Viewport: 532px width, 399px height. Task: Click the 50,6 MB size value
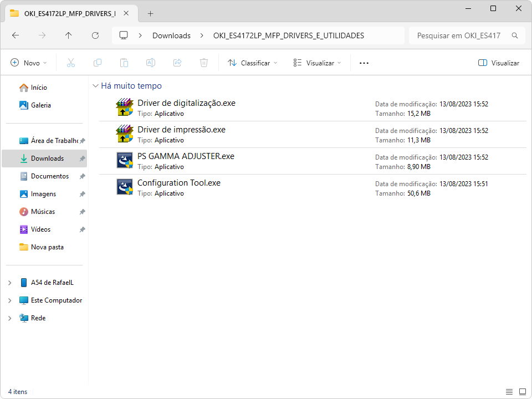click(x=419, y=193)
